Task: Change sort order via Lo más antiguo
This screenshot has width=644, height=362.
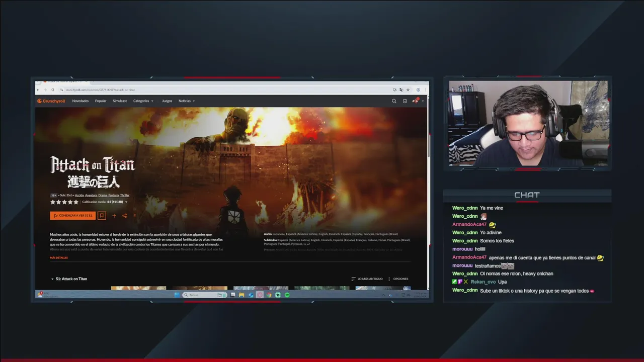Action: coord(367,279)
